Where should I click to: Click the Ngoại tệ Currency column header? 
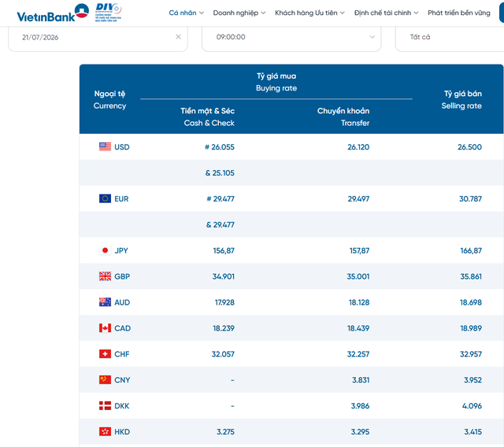(x=109, y=99)
